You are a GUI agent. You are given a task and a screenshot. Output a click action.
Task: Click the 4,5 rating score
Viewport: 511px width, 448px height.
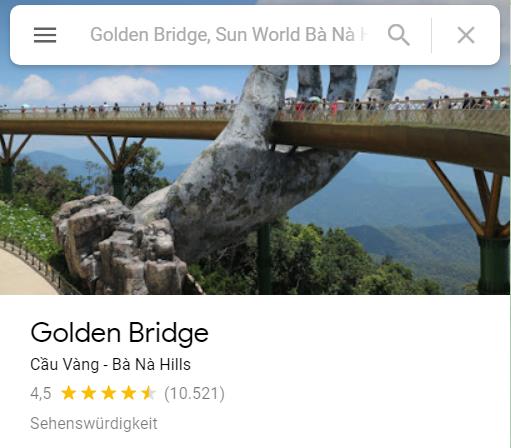coord(41,393)
